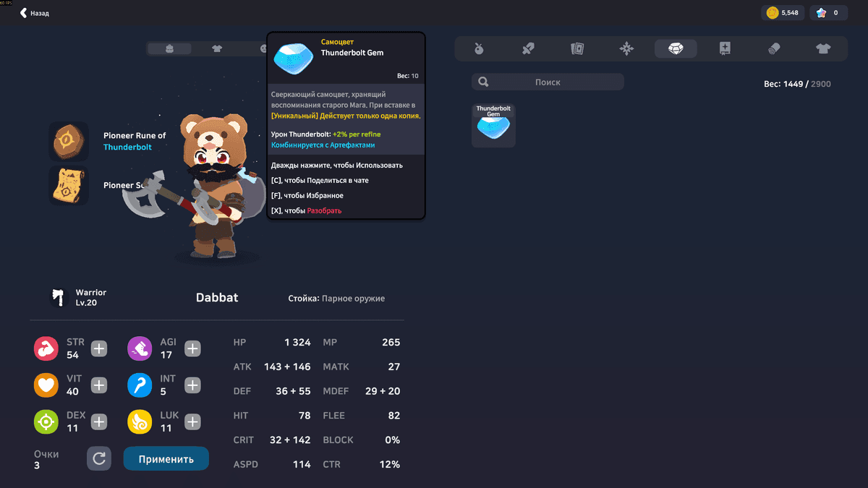The width and height of the screenshot is (868, 488).
Task: Click the HP value 1 324
Action: [297, 342]
